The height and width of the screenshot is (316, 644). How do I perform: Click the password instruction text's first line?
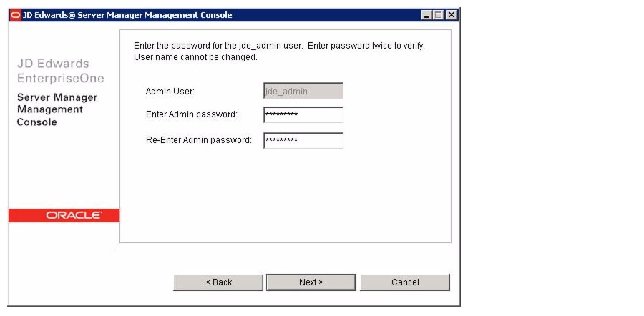tap(279, 46)
